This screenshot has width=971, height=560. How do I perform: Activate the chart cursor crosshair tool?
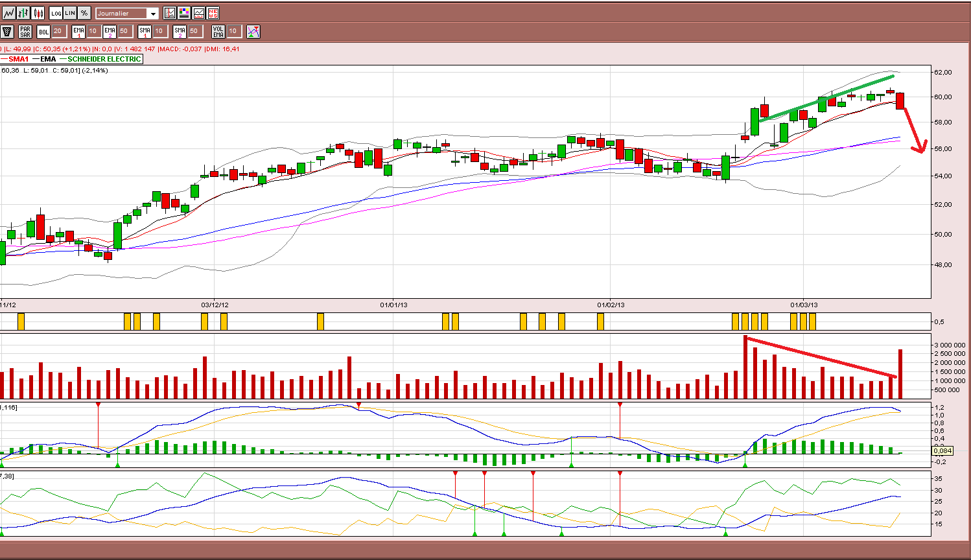pyautogui.click(x=170, y=13)
